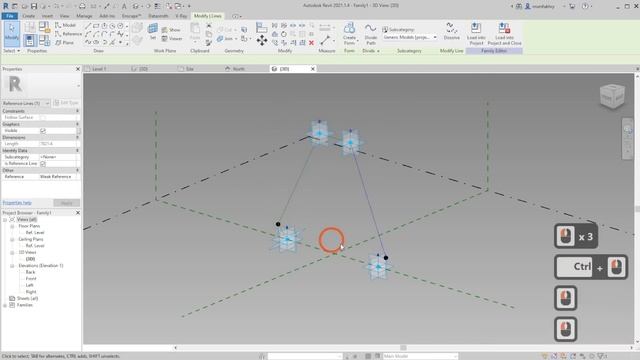Click the horizontal scrollbar under the 3D view

(x=403, y=348)
